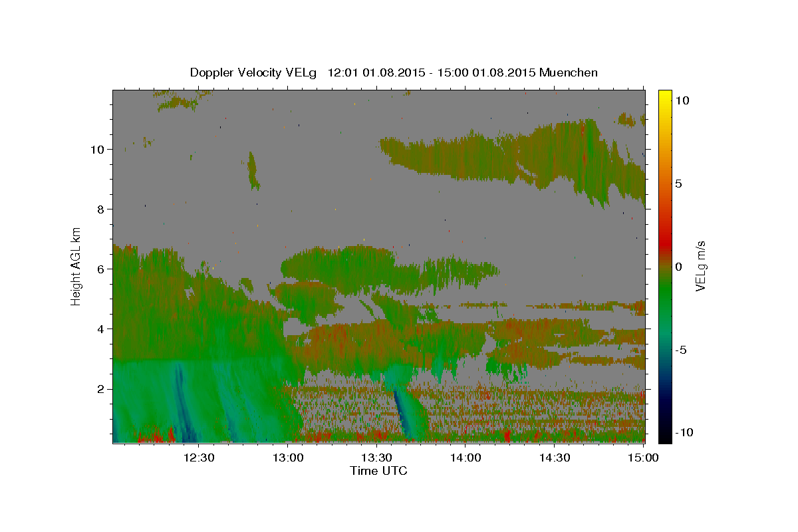Image resolution: width=798 pixels, height=532 pixels.
Task: Click the '15:00' time axis label
Action: click(x=643, y=458)
